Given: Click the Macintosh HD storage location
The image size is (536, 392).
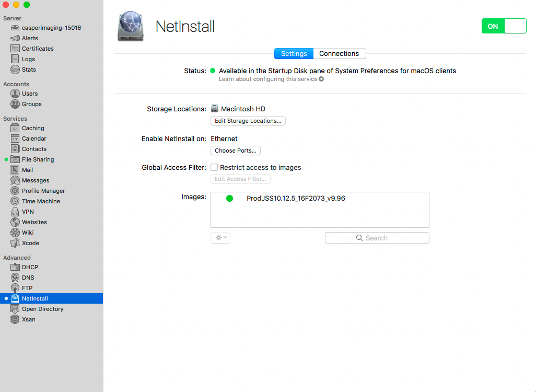Looking at the screenshot, I should [x=243, y=109].
